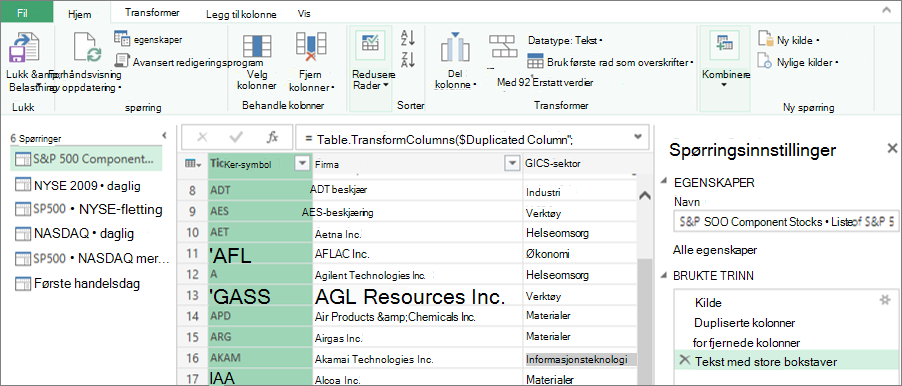The image size is (902, 386).
Task: Expand the formula bar dropdown arrow
Action: (x=637, y=137)
